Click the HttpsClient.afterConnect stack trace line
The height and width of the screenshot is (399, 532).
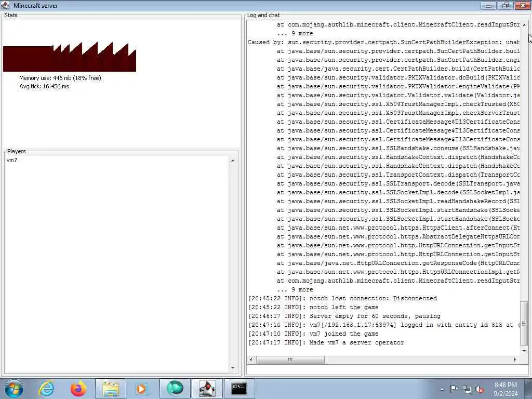point(398,228)
